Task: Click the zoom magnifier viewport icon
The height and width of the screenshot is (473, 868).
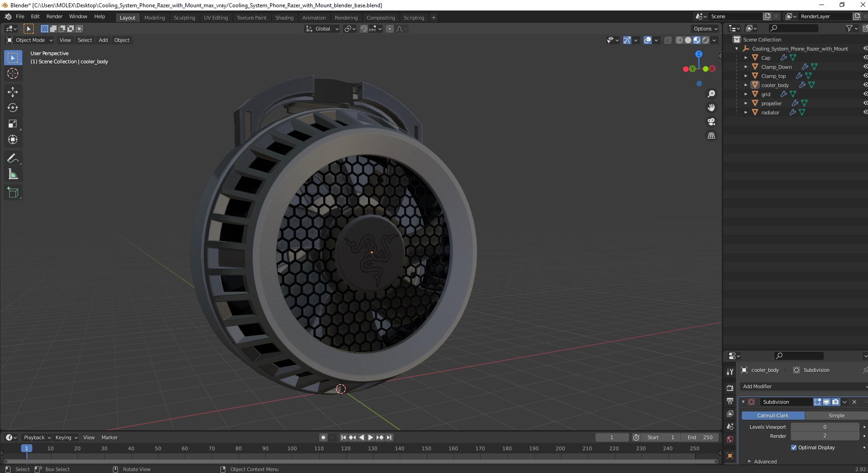Action: [711, 94]
